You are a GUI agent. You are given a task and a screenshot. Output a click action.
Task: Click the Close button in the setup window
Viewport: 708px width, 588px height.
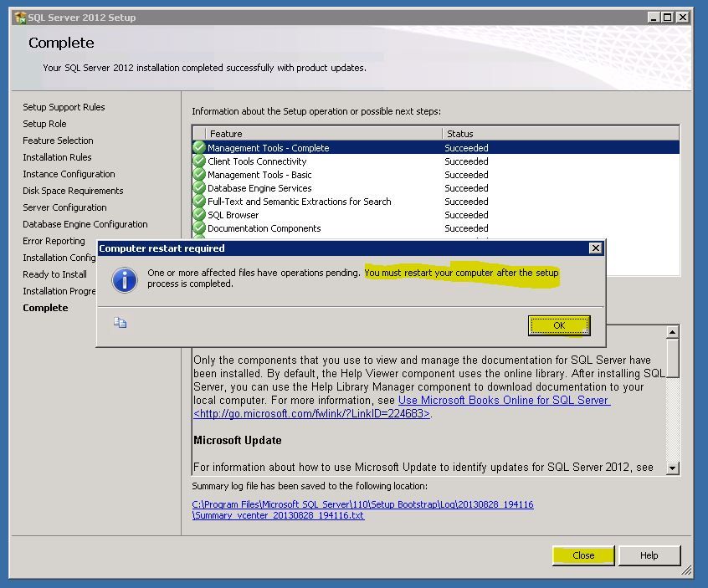tap(583, 555)
